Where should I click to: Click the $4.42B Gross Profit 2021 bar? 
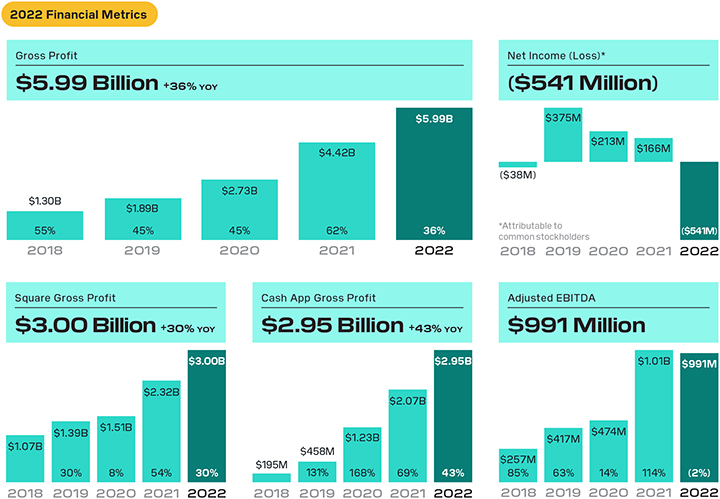click(x=337, y=191)
